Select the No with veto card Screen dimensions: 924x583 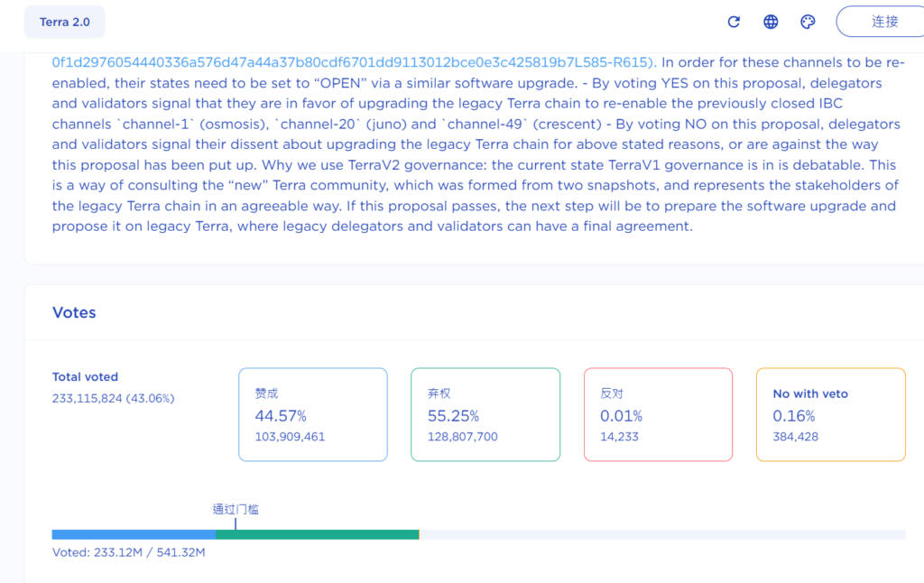coord(830,414)
